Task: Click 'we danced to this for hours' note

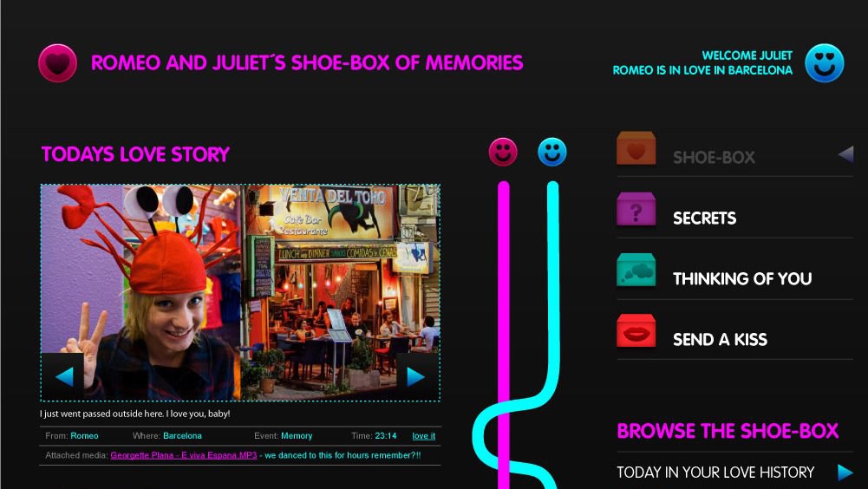Action: coord(343,455)
